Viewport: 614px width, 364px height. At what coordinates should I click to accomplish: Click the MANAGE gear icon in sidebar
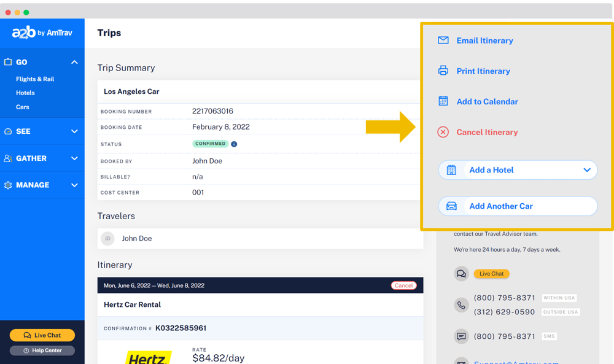[x=8, y=185]
